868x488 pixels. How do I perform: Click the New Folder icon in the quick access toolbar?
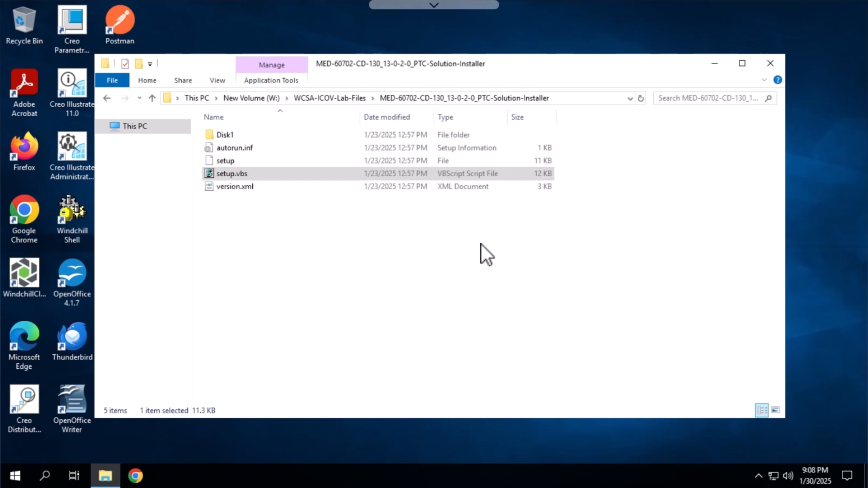[x=139, y=64]
